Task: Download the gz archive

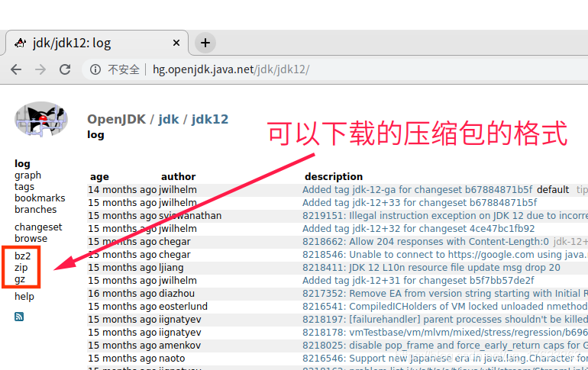Action: (x=20, y=279)
